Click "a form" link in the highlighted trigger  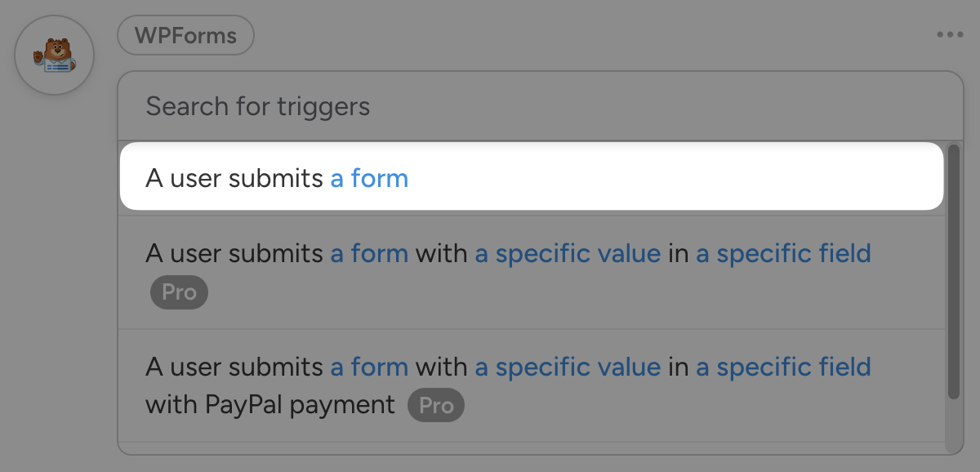369,178
